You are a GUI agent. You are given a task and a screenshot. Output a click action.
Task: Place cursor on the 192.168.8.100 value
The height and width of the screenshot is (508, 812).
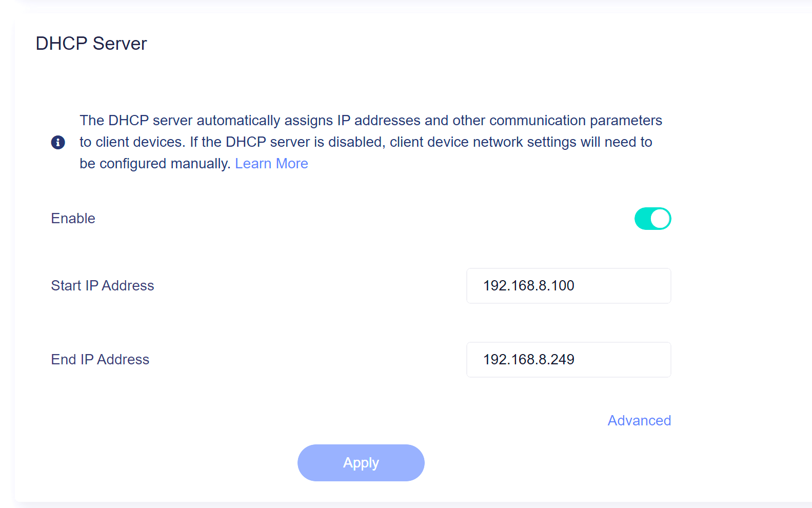click(x=528, y=286)
